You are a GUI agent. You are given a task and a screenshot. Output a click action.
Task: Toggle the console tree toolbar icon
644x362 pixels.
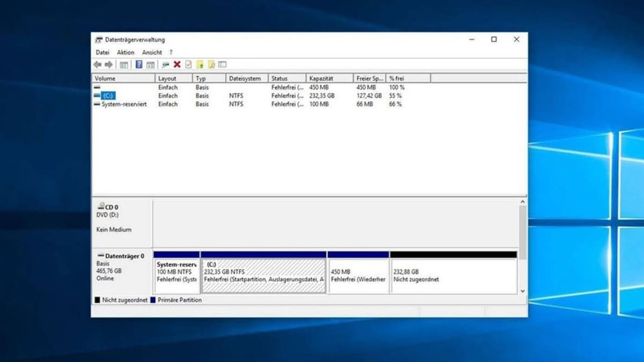(x=123, y=64)
